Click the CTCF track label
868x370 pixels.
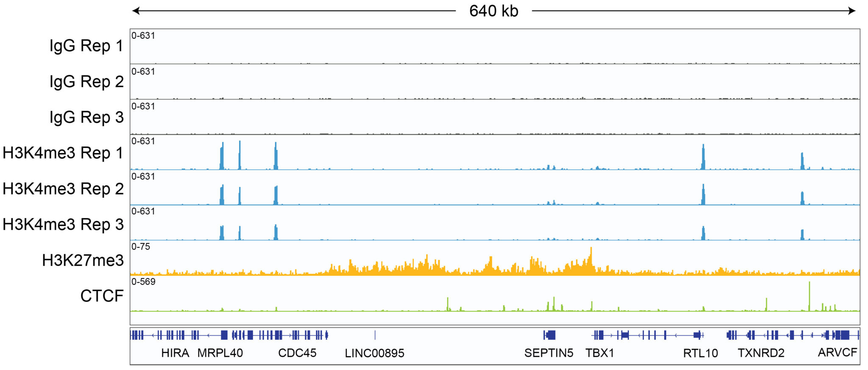(x=102, y=296)
